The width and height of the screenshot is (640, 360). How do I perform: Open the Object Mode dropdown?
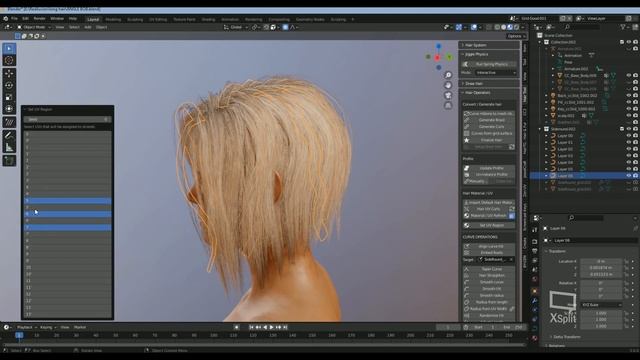point(34,27)
